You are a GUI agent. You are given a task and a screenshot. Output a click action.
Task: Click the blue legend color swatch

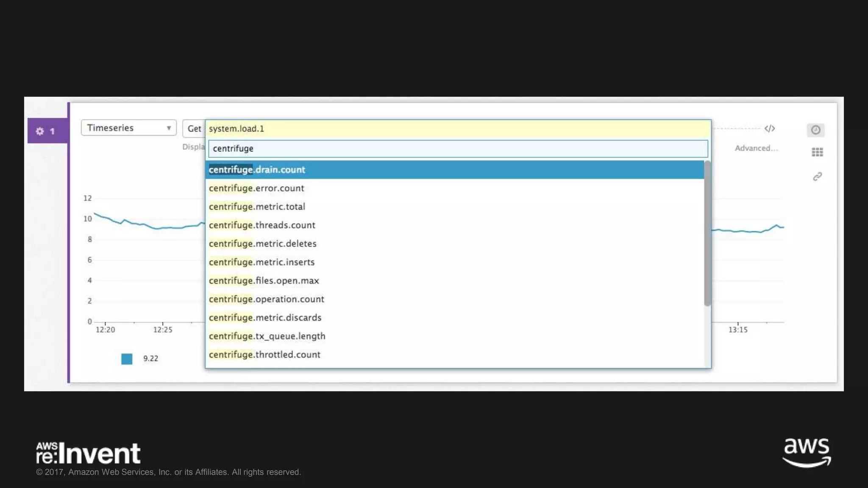tap(127, 359)
